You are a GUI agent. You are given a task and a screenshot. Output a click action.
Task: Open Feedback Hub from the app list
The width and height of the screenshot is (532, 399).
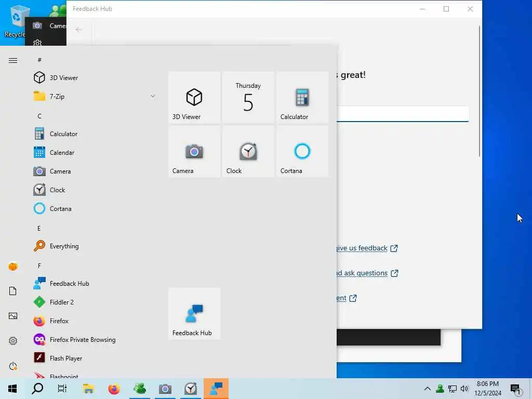coord(95,283)
